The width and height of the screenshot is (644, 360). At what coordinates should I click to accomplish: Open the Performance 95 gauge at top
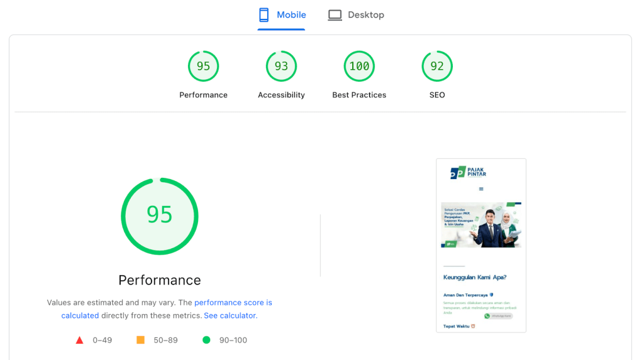203,66
